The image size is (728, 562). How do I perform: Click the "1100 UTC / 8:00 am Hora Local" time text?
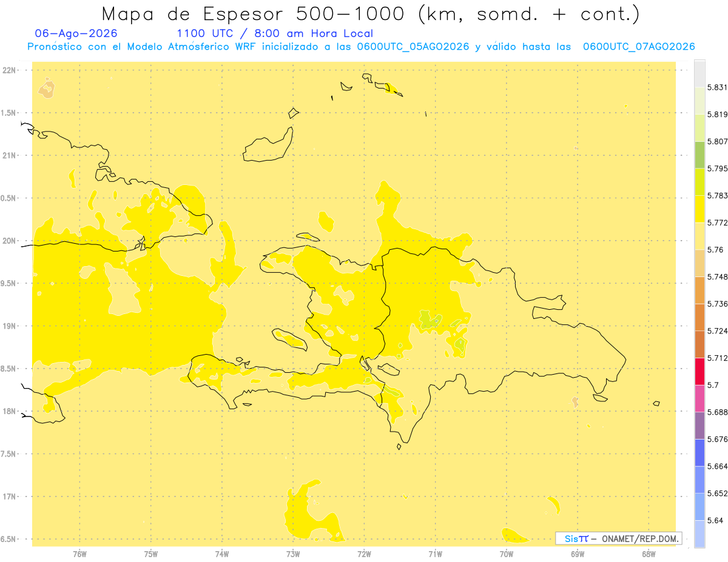[x=275, y=33]
